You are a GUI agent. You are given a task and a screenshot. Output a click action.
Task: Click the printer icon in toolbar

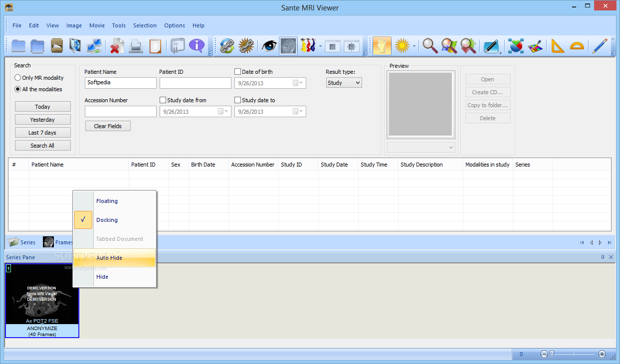point(136,46)
